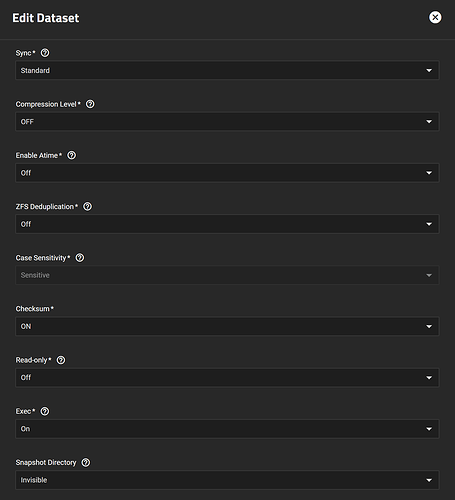Click the Checksum field label
This screenshot has height=500, width=455.
(34, 309)
